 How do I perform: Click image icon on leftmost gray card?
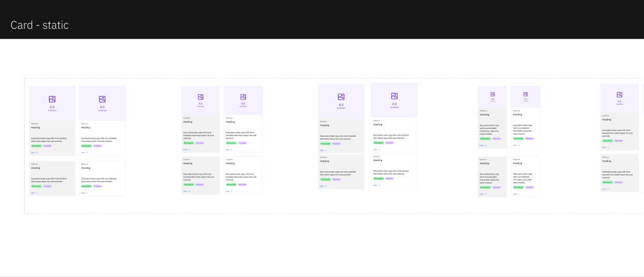click(x=52, y=99)
